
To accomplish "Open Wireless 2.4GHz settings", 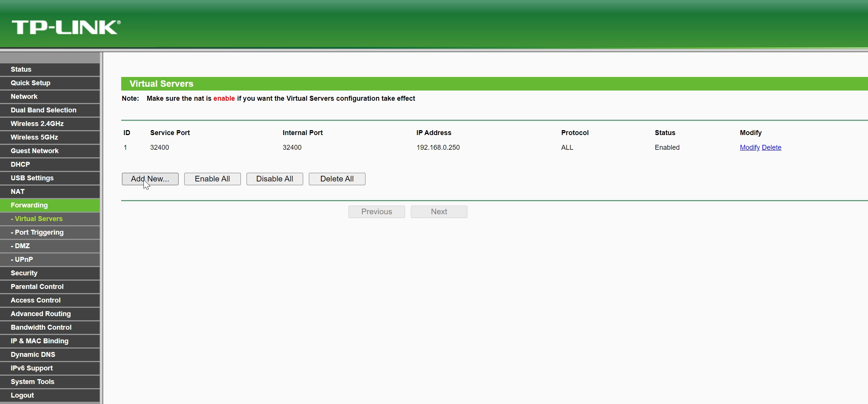I will pos(50,124).
